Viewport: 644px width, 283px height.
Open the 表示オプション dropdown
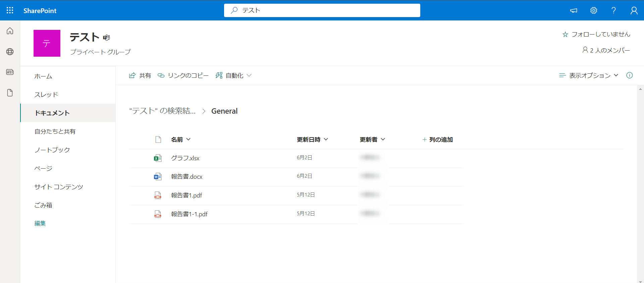coord(589,75)
